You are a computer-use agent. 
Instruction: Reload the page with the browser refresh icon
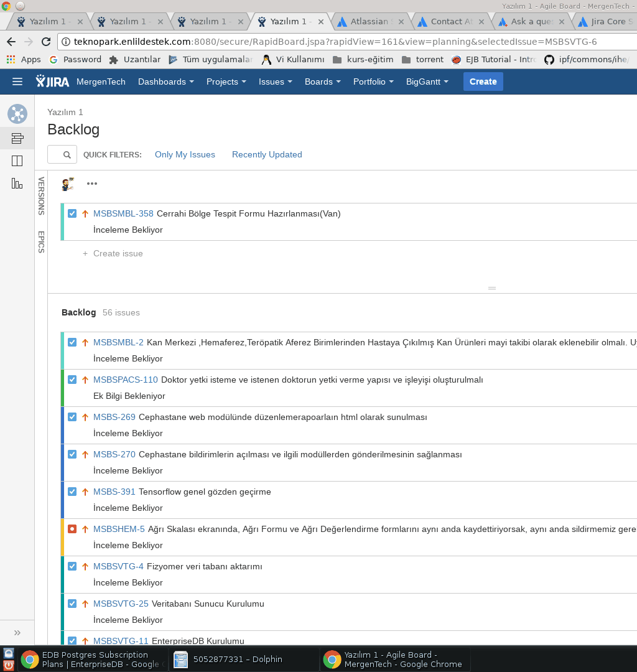click(46, 42)
